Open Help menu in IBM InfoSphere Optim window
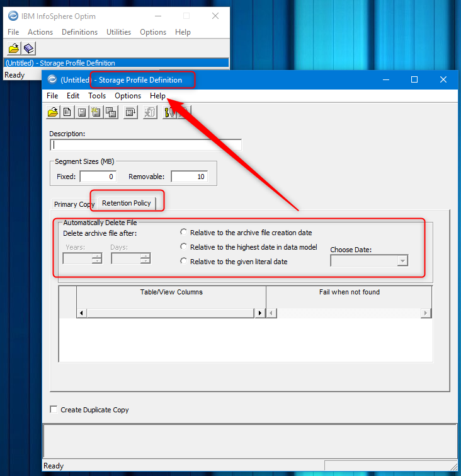The width and height of the screenshot is (461, 476). click(x=183, y=32)
